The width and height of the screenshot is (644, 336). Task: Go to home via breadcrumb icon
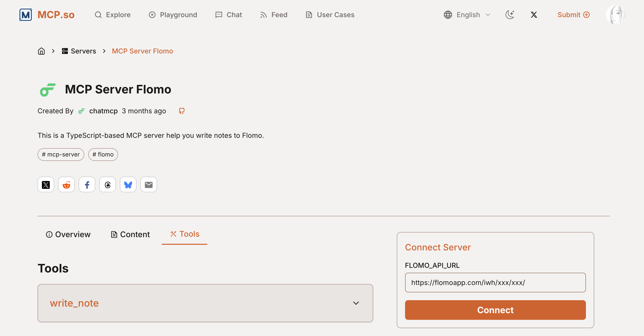[41, 51]
